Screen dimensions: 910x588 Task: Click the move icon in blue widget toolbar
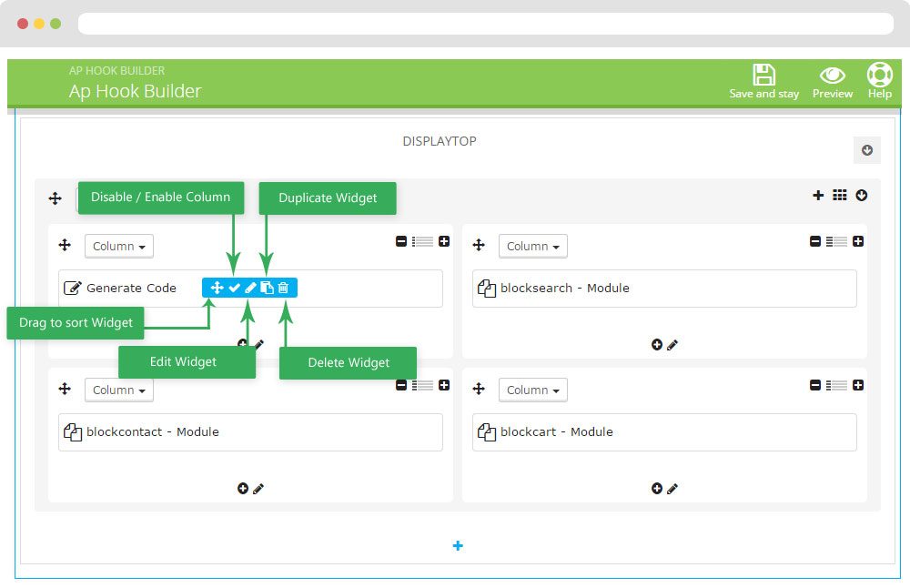[217, 288]
